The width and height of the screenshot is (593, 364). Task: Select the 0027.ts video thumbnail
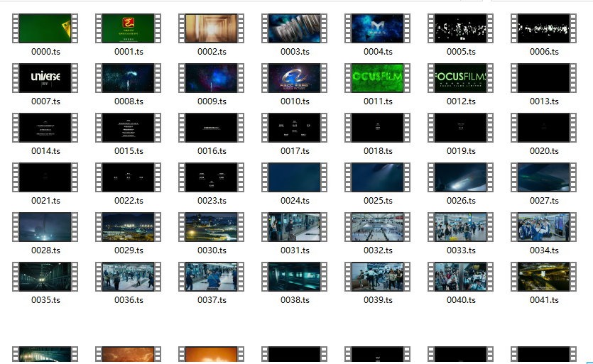pyautogui.click(x=543, y=177)
